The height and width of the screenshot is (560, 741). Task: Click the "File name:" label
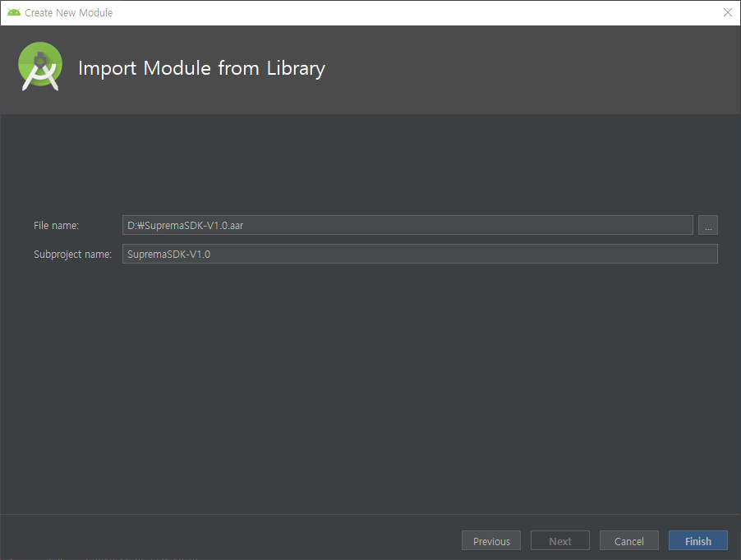[56, 226]
